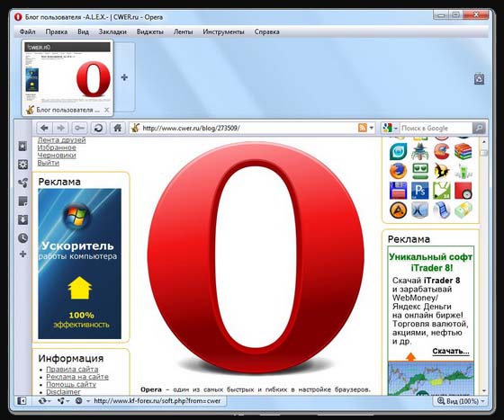This screenshot has width=504, height=420.
Task: Click the RSS feed icon in address bar
Action: tap(362, 128)
